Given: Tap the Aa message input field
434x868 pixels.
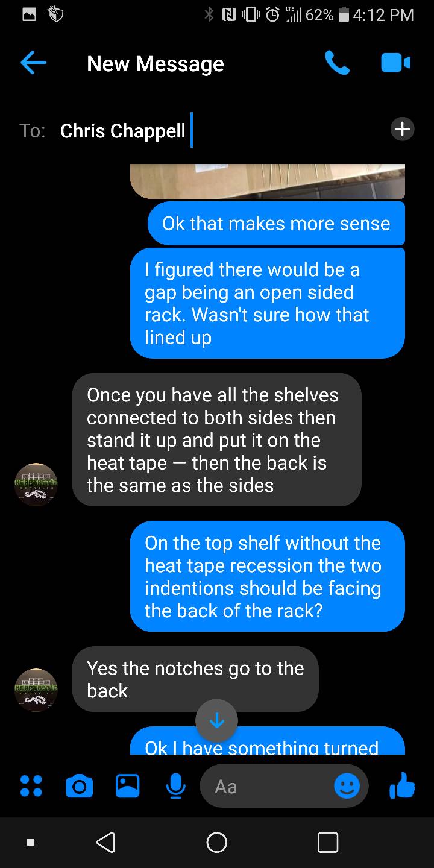Looking at the screenshot, I should click(x=284, y=786).
